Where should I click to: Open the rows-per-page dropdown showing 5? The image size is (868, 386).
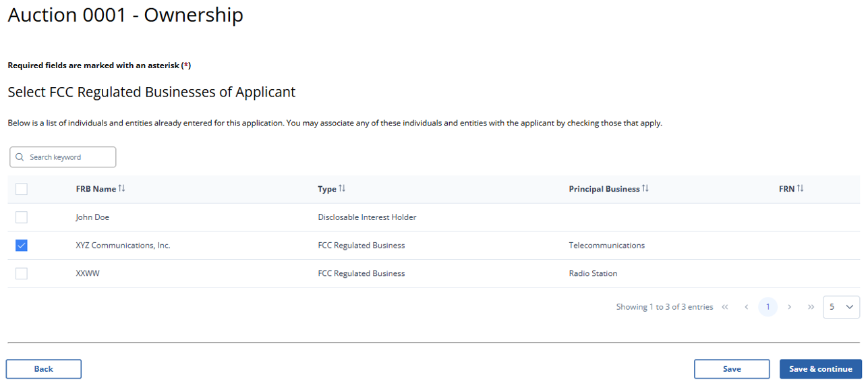pyautogui.click(x=841, y=307)
